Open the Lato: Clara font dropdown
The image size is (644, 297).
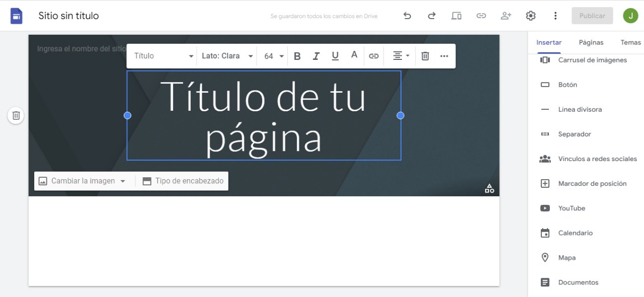(226, 56)
